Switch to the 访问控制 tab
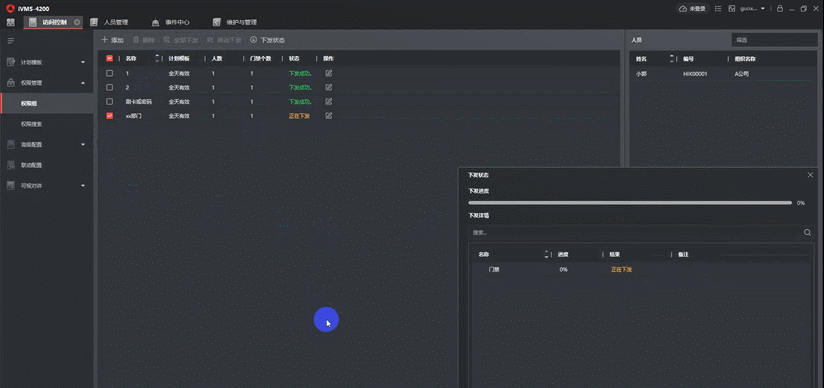Image resolution: width=824 pixels, height=388 pixels. [54, 22]
